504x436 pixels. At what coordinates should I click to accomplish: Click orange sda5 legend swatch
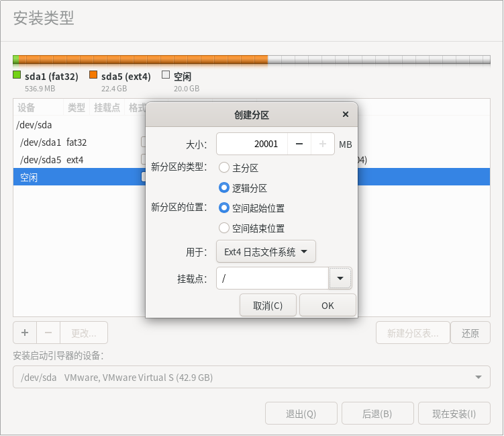(93, 75)
